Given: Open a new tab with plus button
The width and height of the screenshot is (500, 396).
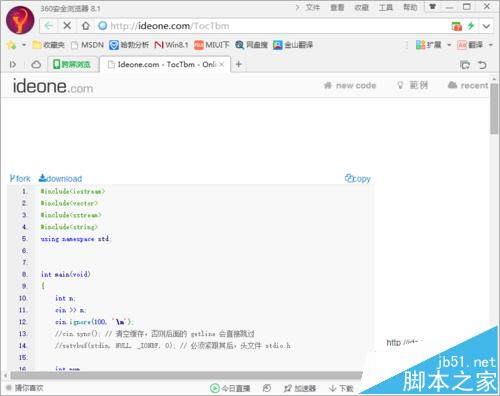Looking at the screenshot, I should [238, 64].
